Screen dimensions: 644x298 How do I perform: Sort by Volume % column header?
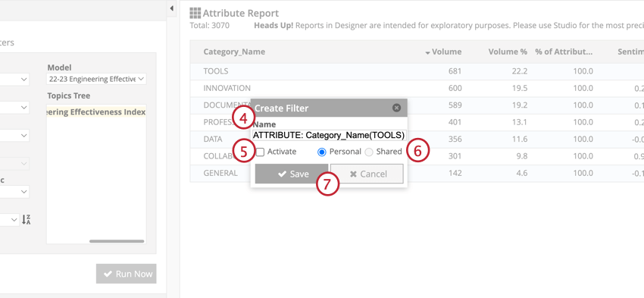(x=507, y=52)
